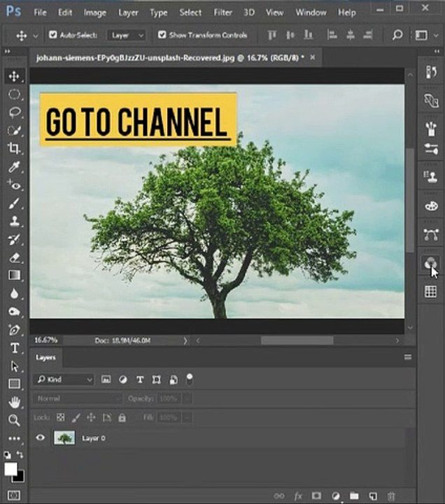The height and width of the screenshot is (504, 445).
Task: Expand the status bar info arrow
Action: (185, 340)
